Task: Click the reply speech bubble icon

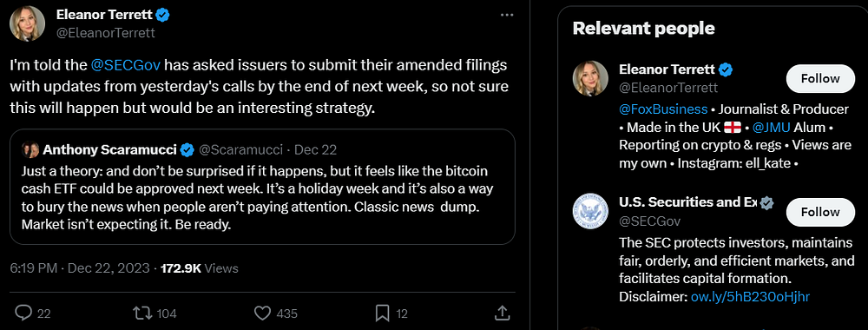Action: pos(23,313)
